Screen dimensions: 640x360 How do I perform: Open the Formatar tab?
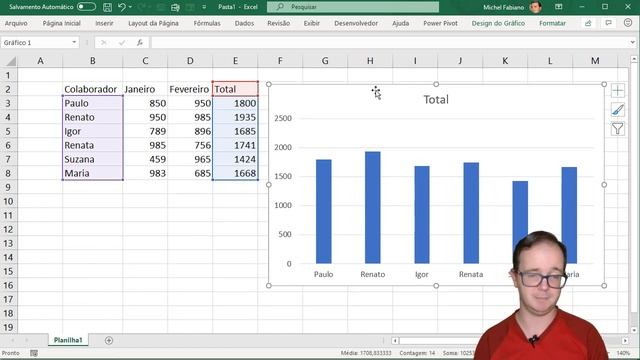[553, 23]
